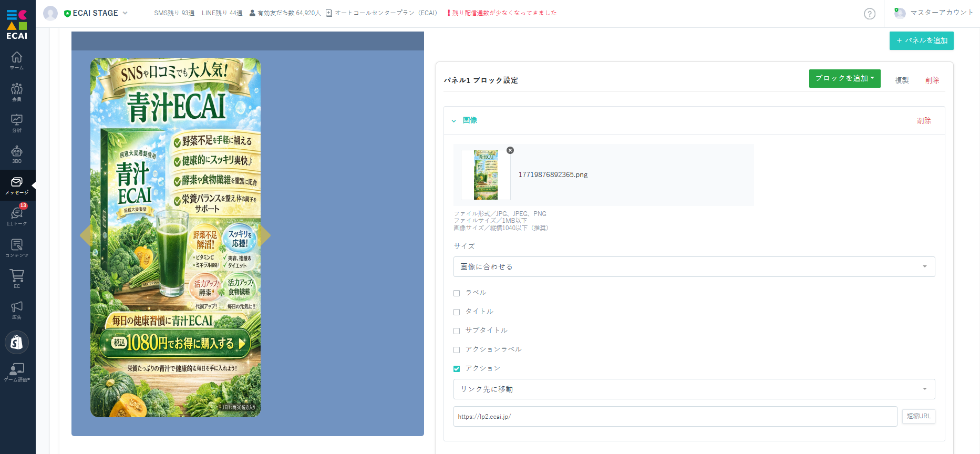The image size is (980, 454).
Task: Open the Analytics sidebar icon
Action: (17, 123)
